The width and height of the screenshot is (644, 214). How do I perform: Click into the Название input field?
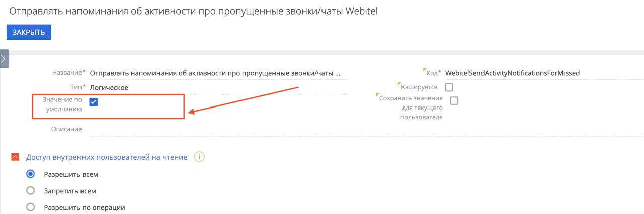pos(218,73)
